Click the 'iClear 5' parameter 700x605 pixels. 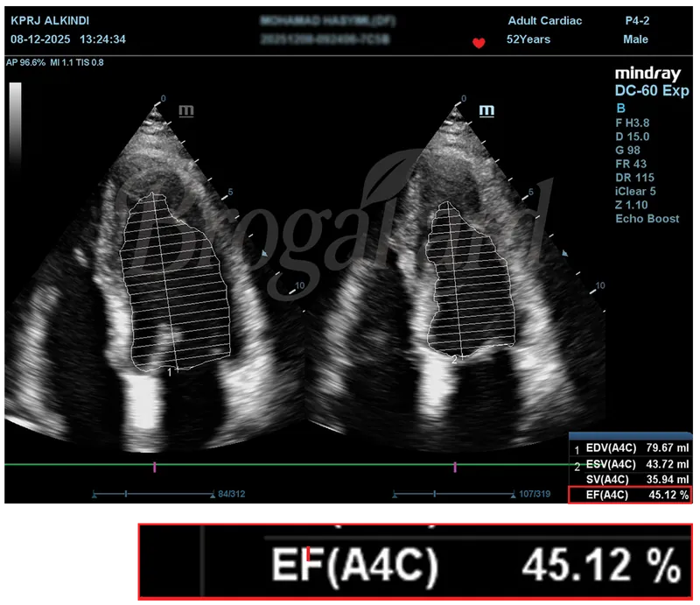pyautogui.click(x=635, y=191)
